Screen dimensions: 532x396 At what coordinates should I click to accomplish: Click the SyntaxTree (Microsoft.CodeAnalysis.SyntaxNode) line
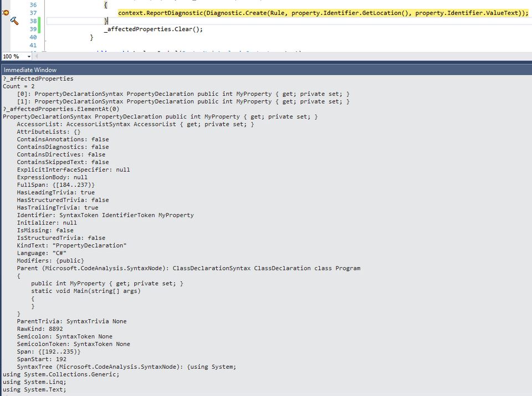coord(126,367)
